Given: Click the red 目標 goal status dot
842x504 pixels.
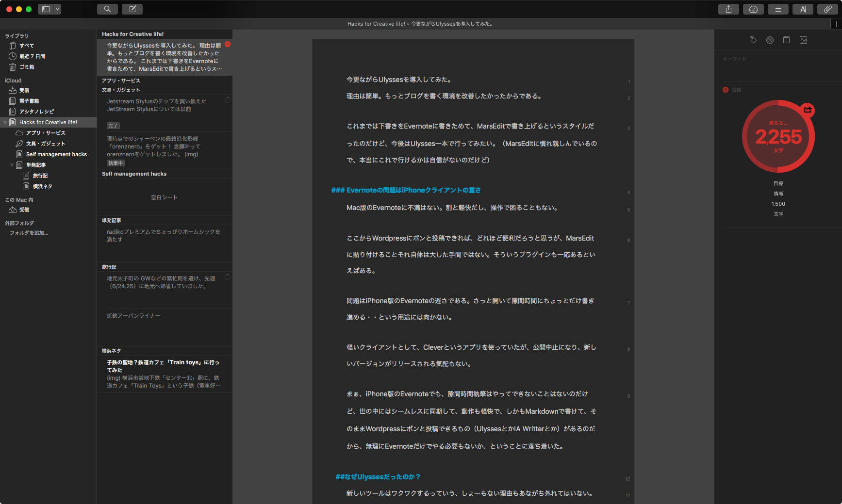Looking at the screenshot, I should point(726,90).
